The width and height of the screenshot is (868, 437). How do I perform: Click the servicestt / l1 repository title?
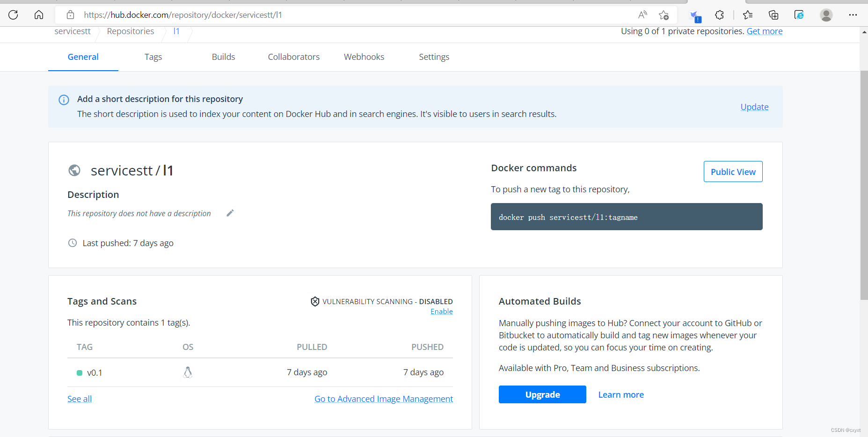[132, 171]
